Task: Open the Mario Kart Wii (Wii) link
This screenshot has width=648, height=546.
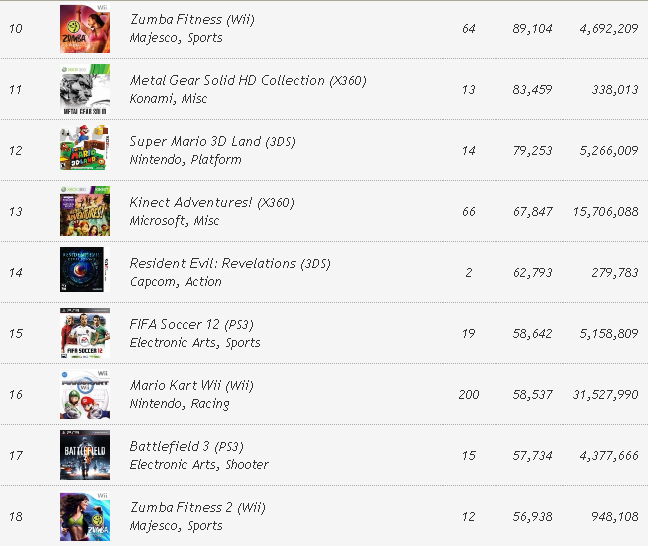Action: click(192, 386)
